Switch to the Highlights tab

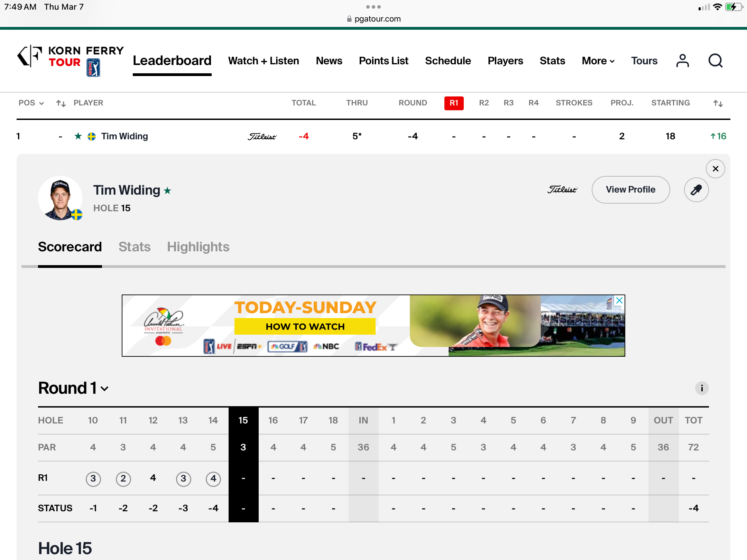pyautogui.click(x=198, y=247)
